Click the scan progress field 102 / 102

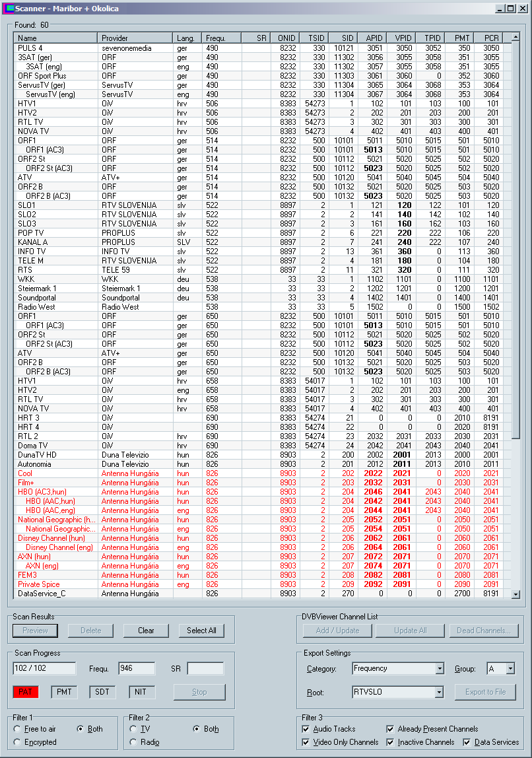(x=44, y=669)
